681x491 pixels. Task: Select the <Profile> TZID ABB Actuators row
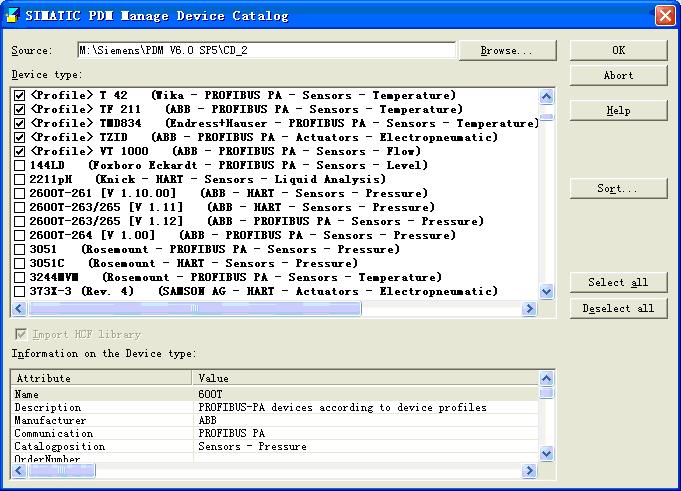coord(264,138)
